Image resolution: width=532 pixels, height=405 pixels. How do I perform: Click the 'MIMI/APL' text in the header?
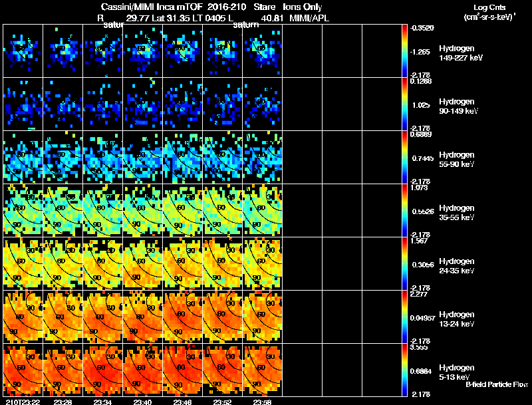[x=309, y=19]
